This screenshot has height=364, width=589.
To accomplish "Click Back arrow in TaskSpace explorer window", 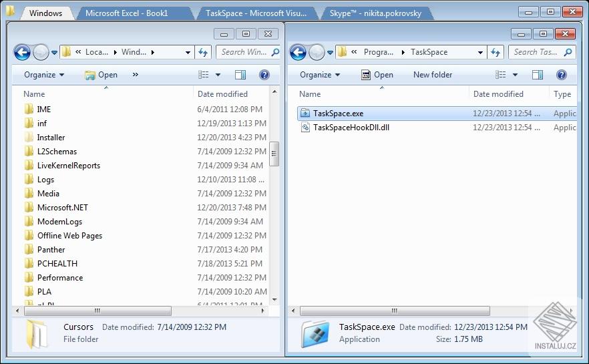I will click(x=298, y=52).
